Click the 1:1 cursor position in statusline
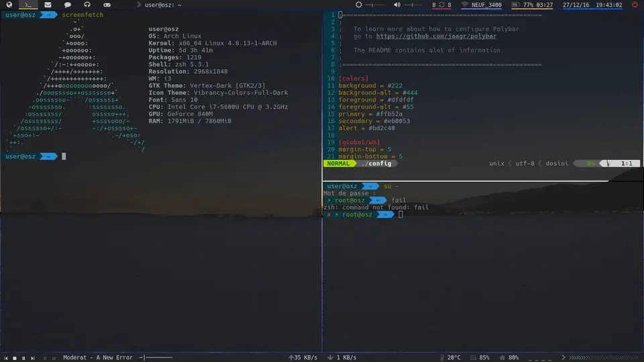644x362 pixels. (x=627, y=163)
